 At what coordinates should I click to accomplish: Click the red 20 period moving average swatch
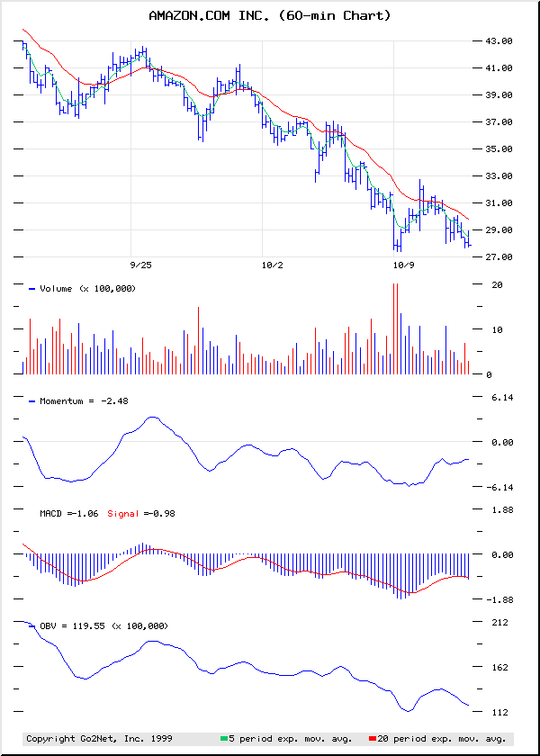pyautogui.click(x=372, y=739)
